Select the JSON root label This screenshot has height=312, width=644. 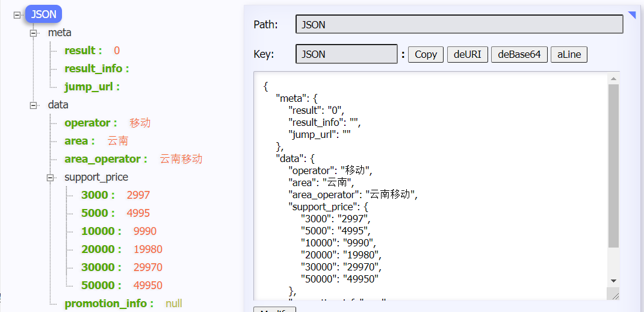tap(43, 14)
